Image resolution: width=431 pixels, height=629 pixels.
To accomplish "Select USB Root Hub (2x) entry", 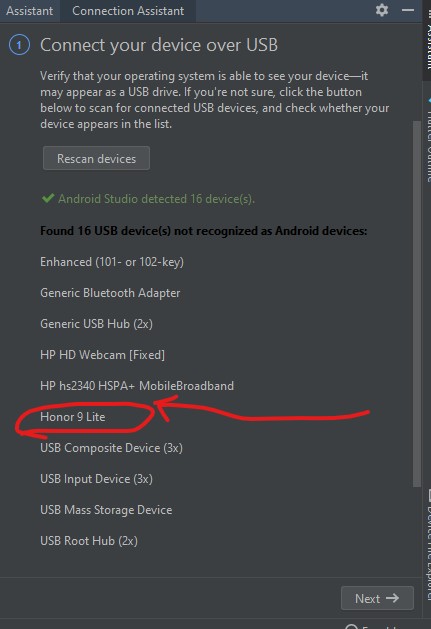I will 89,541.
